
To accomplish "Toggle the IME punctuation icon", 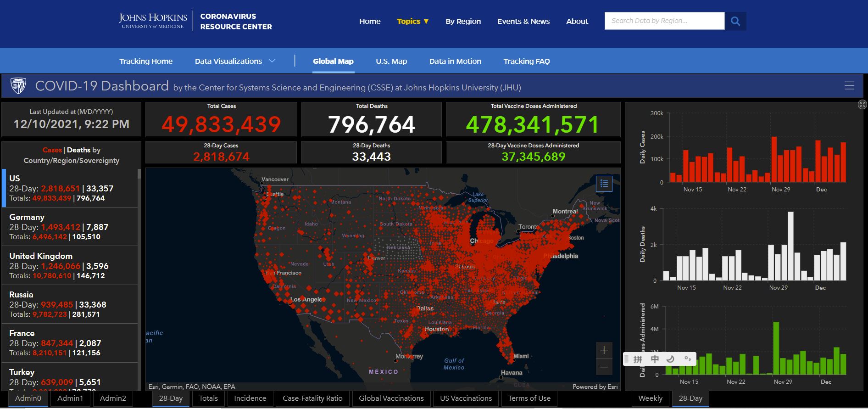I will point(687,359).
